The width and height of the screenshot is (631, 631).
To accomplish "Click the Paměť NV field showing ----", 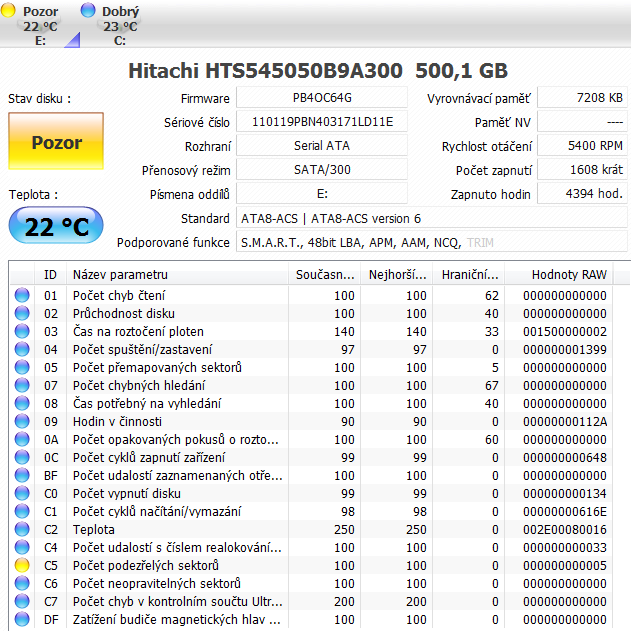I will coord(583,122).
